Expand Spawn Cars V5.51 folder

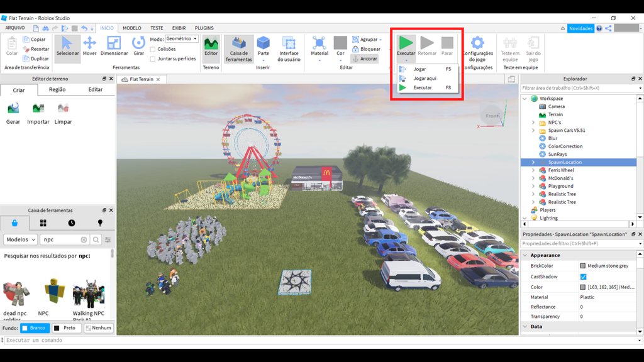pyautogui.click(x=533, y=131)
